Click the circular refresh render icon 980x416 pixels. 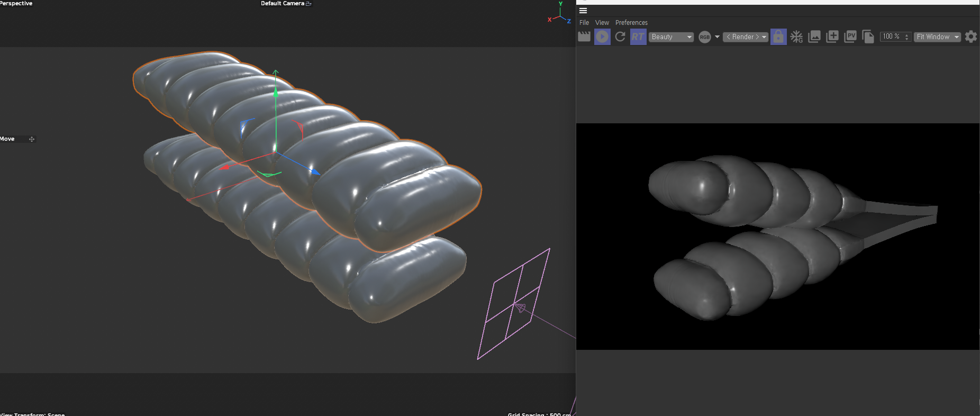(620, 37)
